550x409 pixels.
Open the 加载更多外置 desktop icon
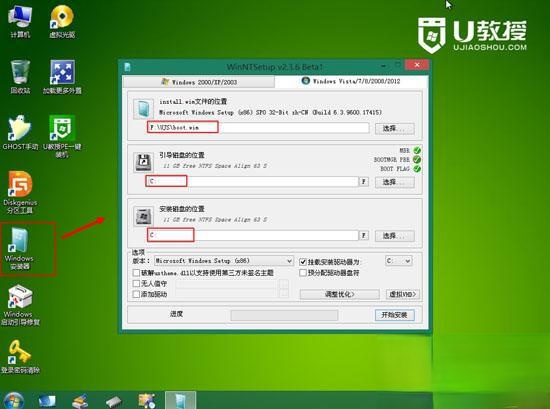click(62, 77)
